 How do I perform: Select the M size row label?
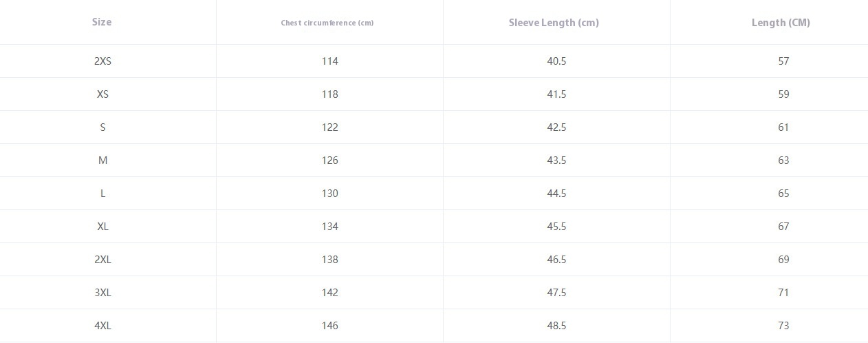tap(102, 160)
